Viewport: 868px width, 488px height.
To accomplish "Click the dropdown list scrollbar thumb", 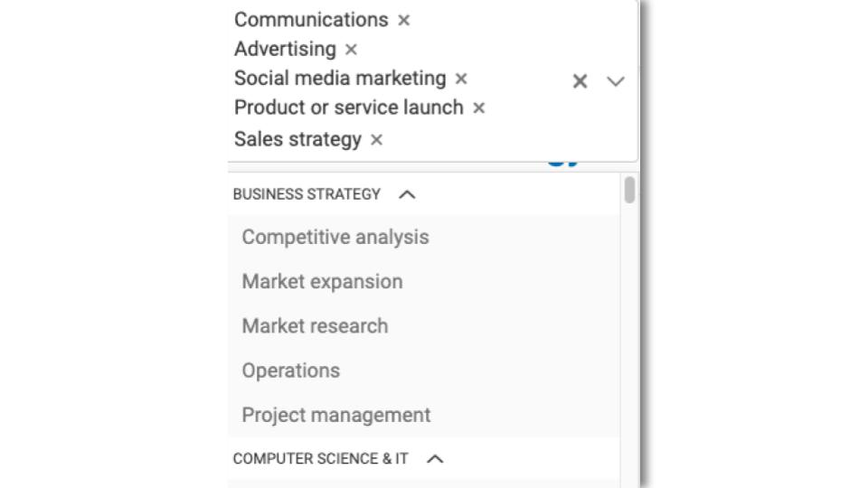I will point(629,190).
